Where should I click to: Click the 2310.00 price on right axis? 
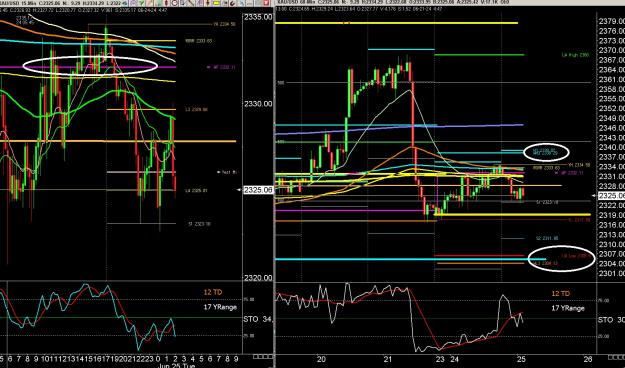coord(611,244)
